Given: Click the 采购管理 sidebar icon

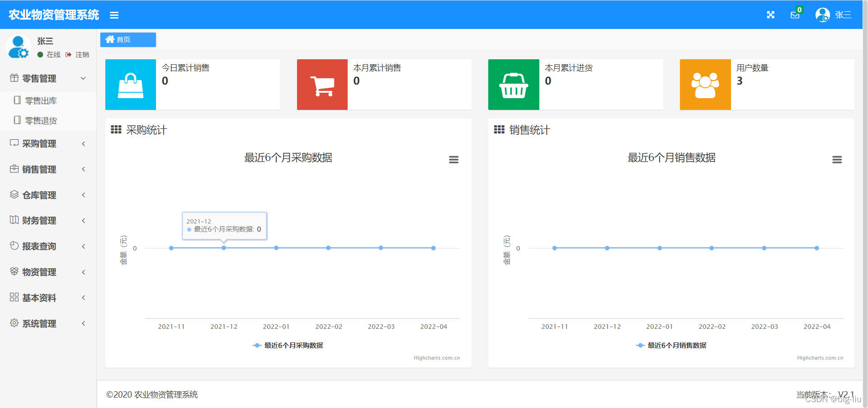Looking at the screenshot, I should click(14, 143).
